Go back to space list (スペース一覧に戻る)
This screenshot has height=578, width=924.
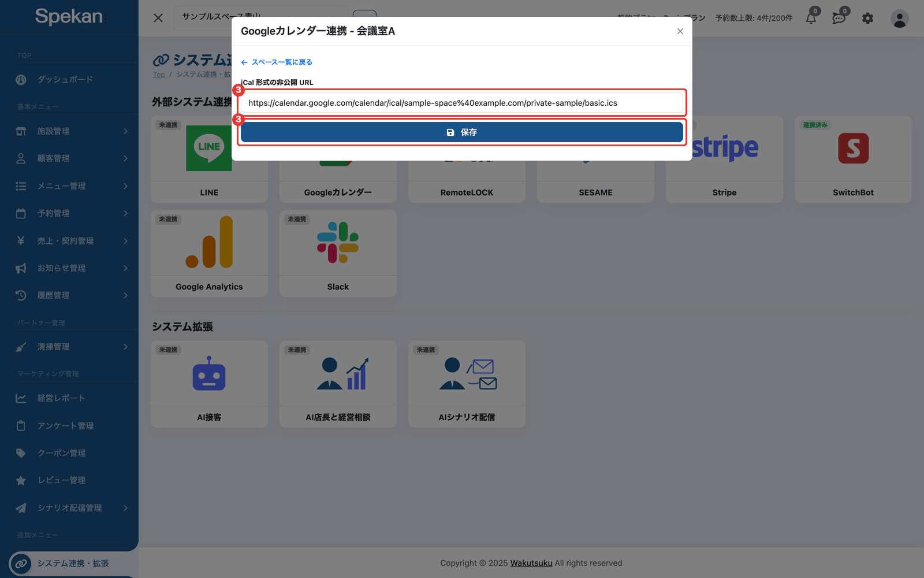click(x=277, y=62)
